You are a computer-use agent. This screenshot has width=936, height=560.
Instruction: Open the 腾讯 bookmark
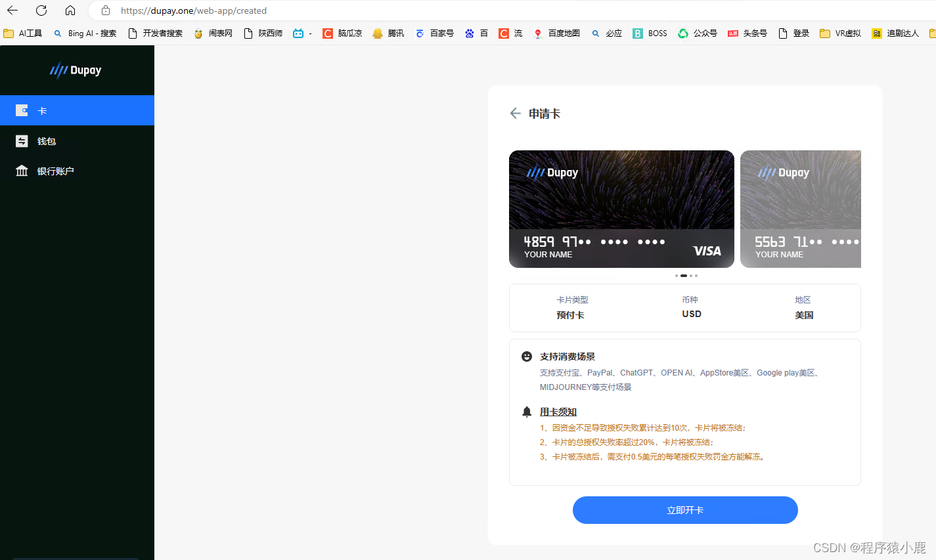coord(388,33)
